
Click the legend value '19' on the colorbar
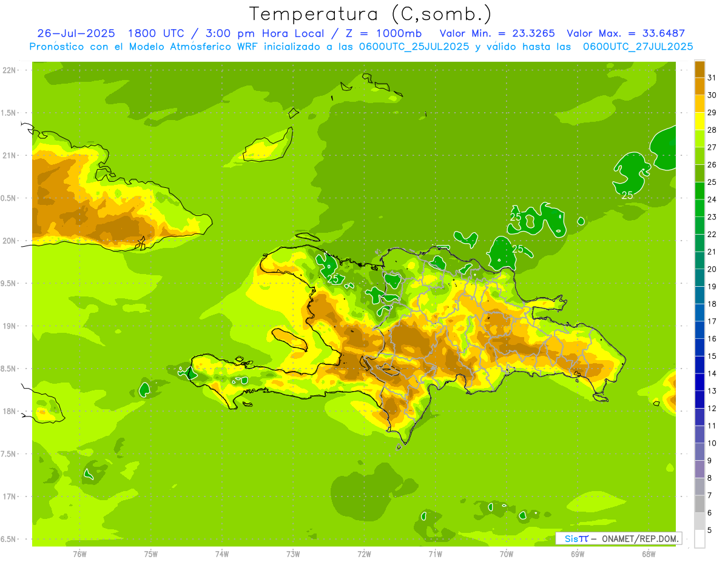(x=712, y=287)
